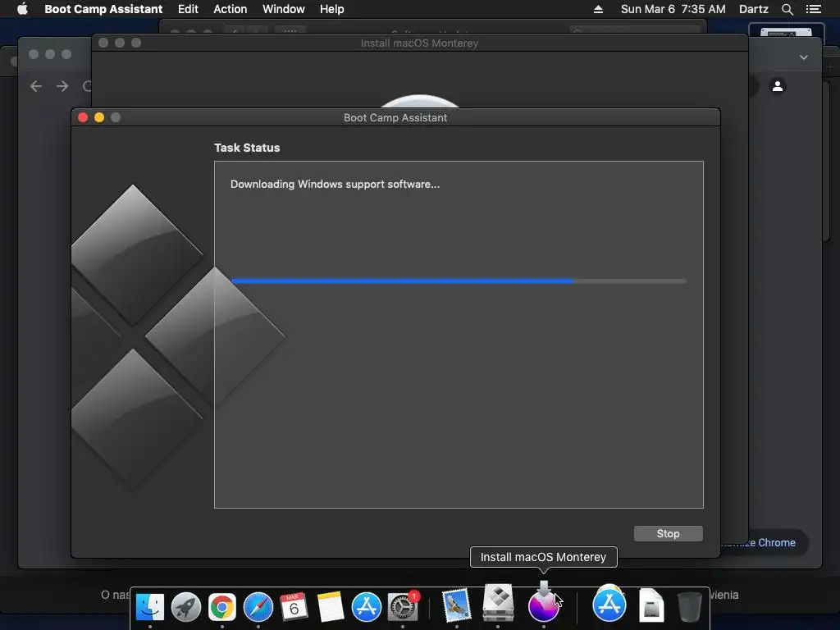The height and width of the screenshot is (630, 840).
Task: Click the eject icon in menu bar
Action: [598, 9]
